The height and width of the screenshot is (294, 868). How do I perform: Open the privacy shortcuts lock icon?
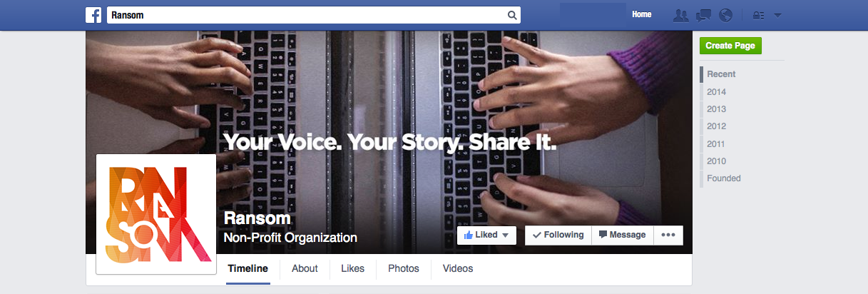[x=759, y=15]
